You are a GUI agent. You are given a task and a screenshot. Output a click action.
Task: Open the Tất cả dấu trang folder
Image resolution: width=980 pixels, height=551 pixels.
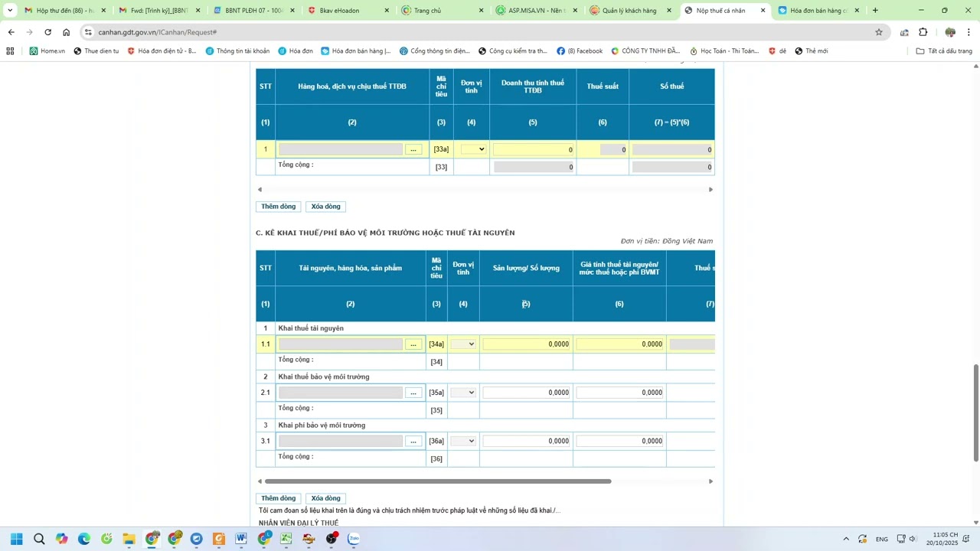944,51
